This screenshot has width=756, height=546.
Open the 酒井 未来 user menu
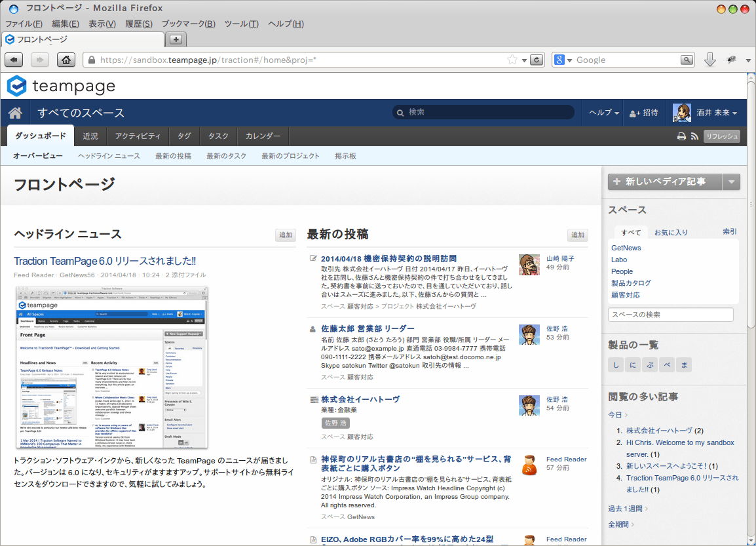[x=717, y=113]
